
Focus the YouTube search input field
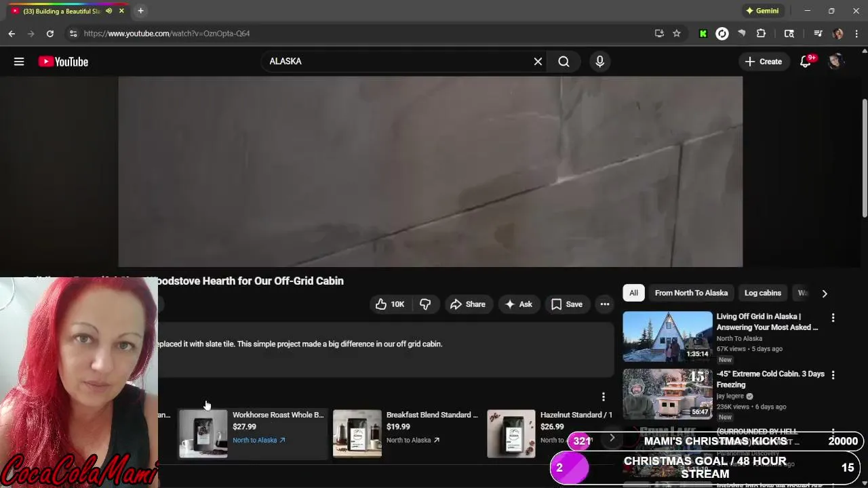click(397, 62)
